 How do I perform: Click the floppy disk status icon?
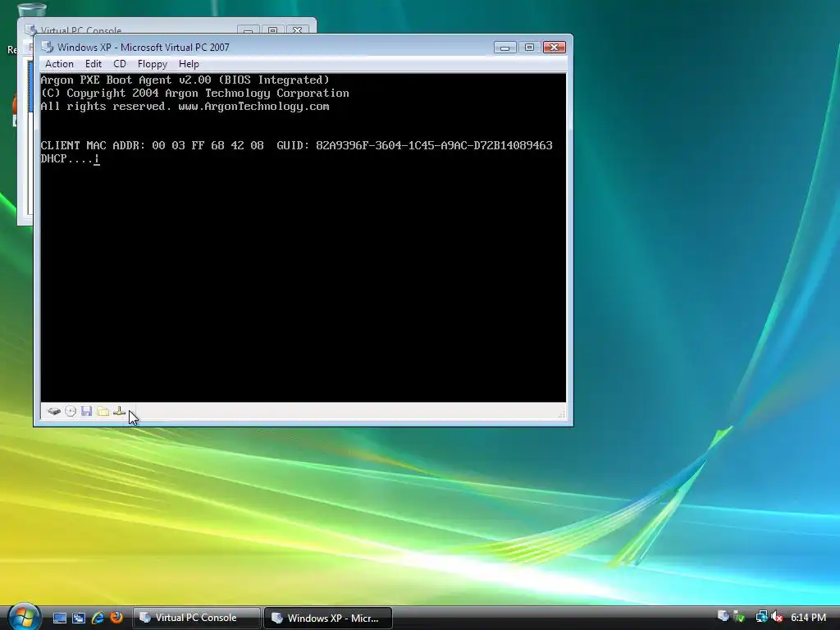86,412
